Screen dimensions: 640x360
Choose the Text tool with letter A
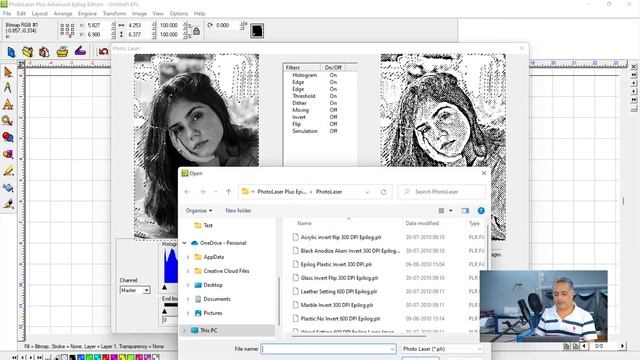pyautogui.click(x=8, y=104)
